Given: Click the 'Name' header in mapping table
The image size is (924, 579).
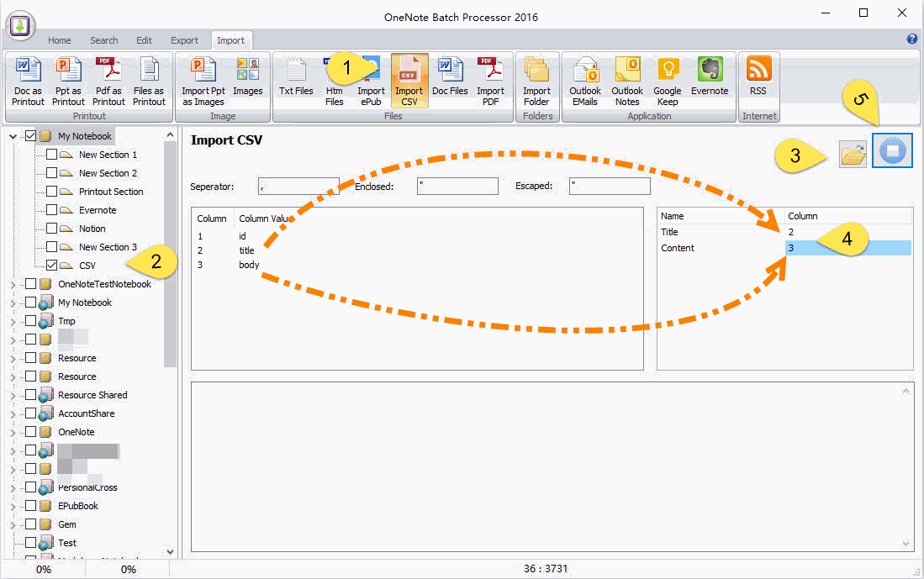Looking at the screenshot, I should 673,216.
